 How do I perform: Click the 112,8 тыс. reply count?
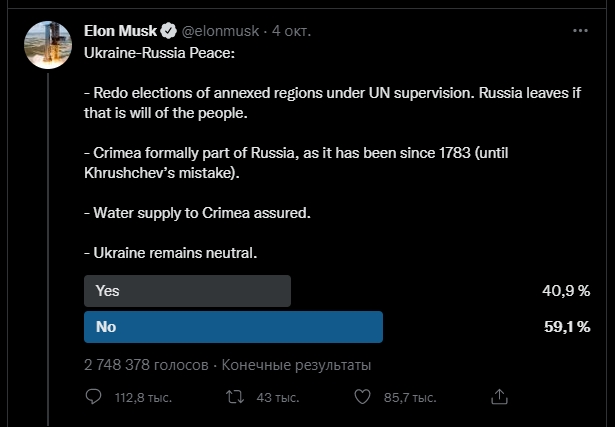pos(143,398)
